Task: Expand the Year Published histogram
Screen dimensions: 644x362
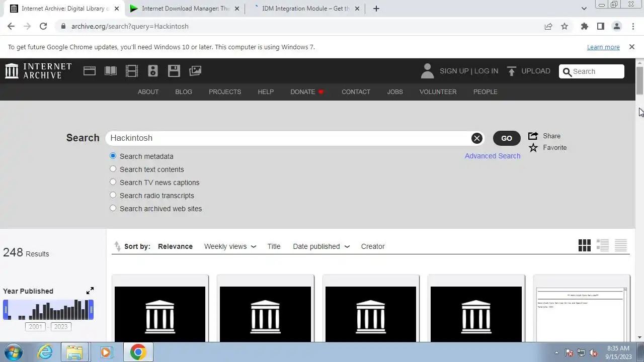Action: 90,291
